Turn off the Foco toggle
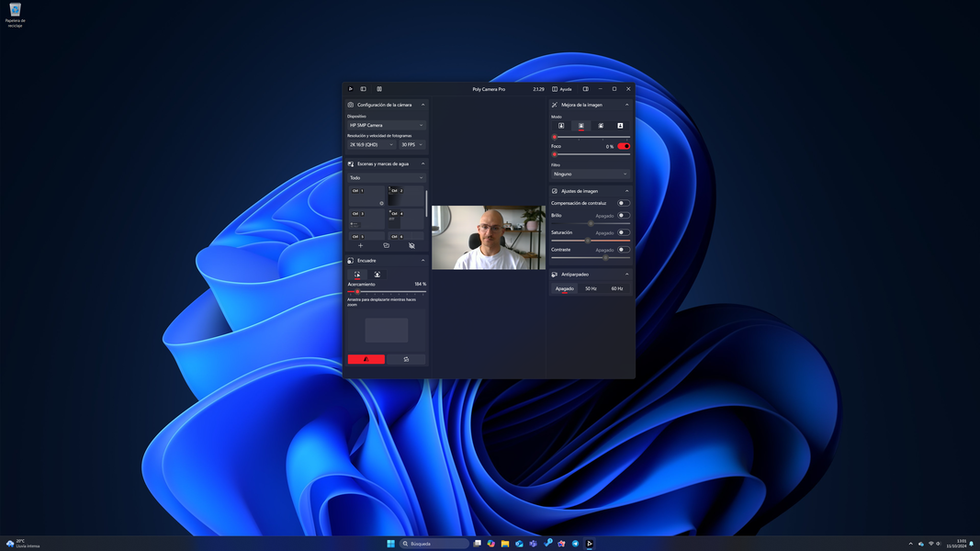980x551 pixels. coord(624,146)
